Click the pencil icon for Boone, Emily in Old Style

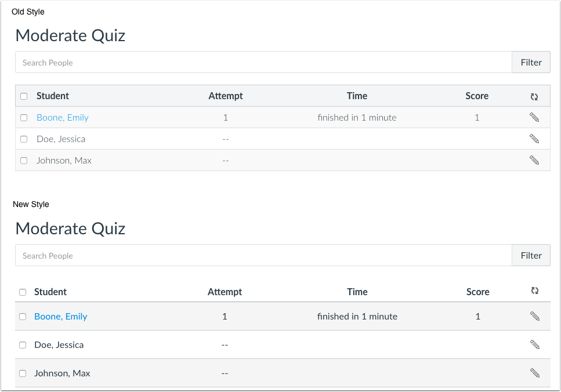[x=534, y=117]
